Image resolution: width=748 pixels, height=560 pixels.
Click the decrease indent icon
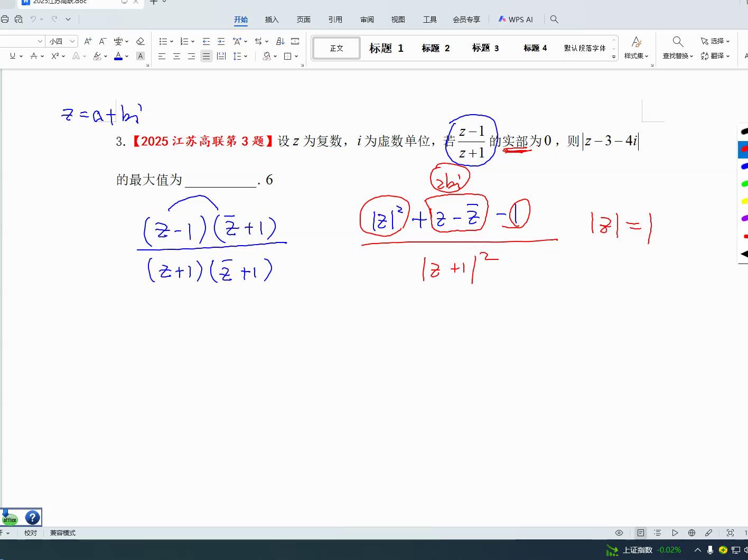(206, 41)
